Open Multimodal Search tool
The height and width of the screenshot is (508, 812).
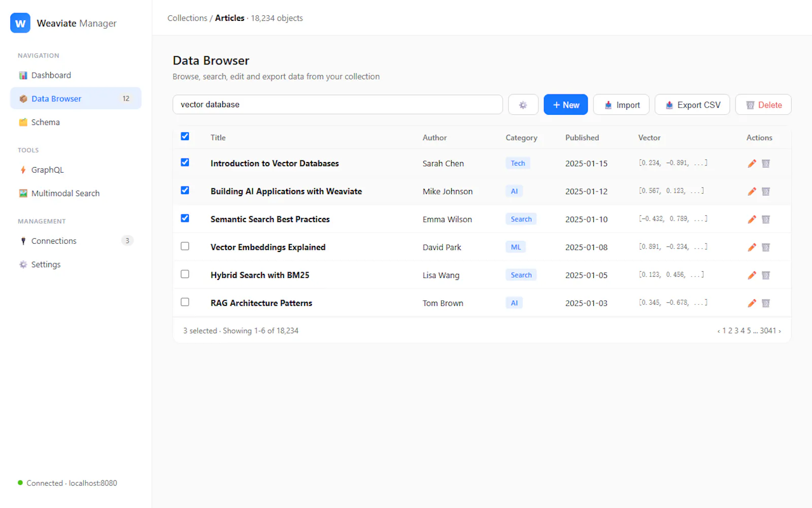click(x=76, y=193)
